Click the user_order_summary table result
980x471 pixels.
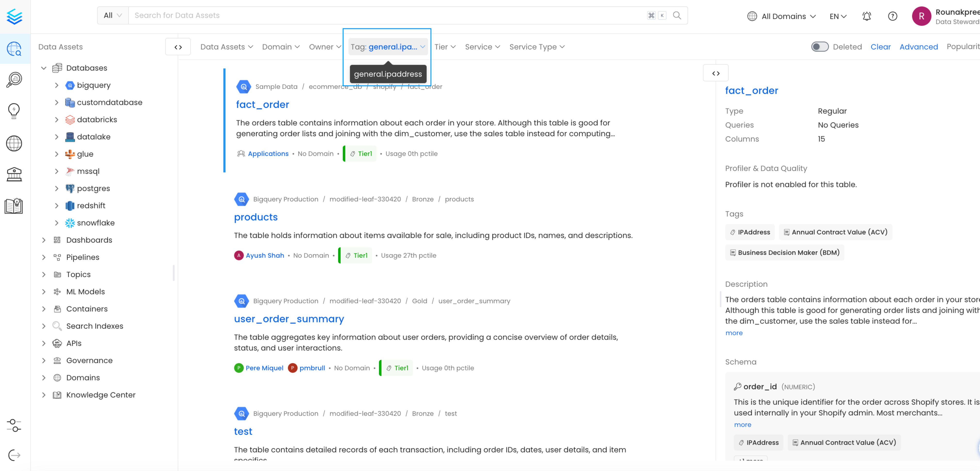pyautogui.click(x=289, y=319)
